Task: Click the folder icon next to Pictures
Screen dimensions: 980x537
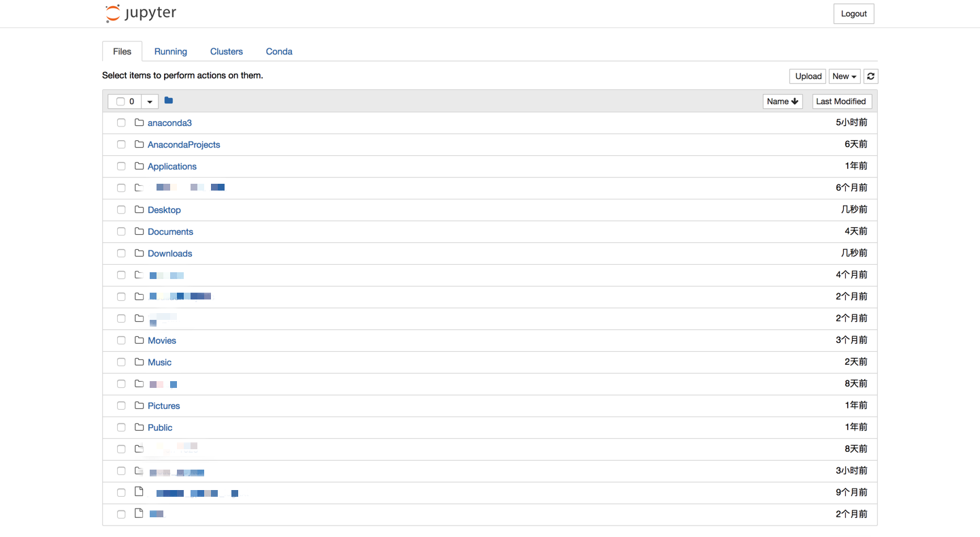Action: tap(139, 405)
